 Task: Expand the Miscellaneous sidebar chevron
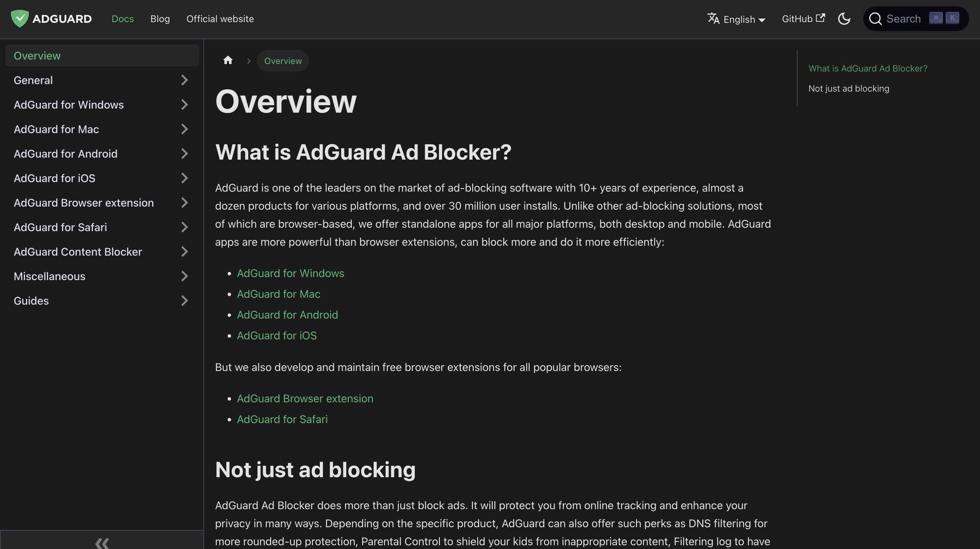184,276
